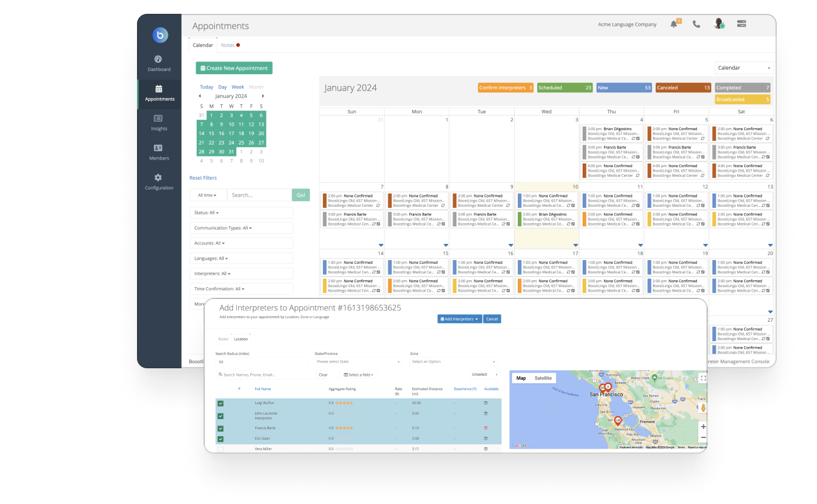Click the Boostlingo logo at sidebar top
The image size is (817, 504).
coord(160,35)
